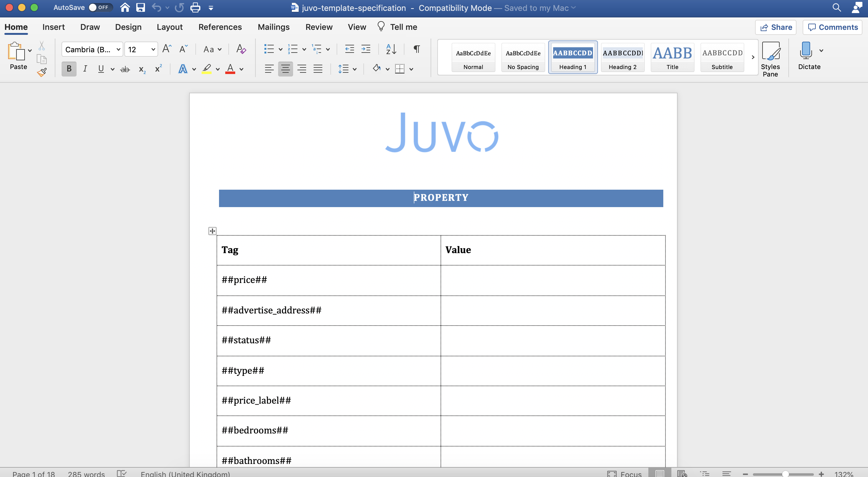868x477 pixels.
Task: Click the Clear All Formatting icon
Action: point(241,49)
